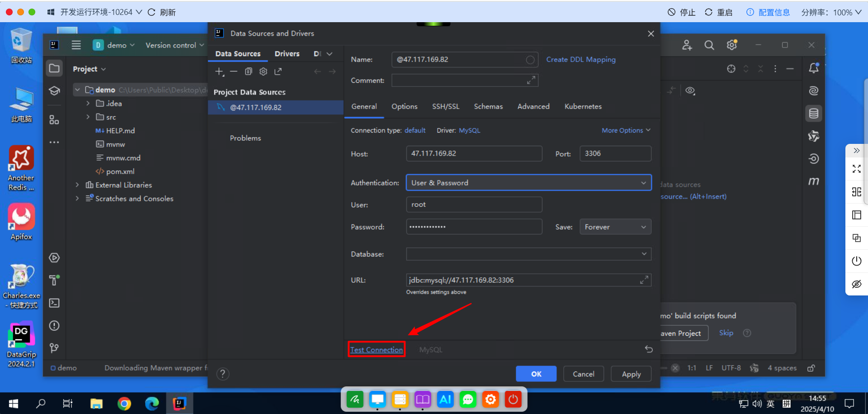Click the Make Global export icon
Screen dimensions: 868x414
[x=278, y=71]
